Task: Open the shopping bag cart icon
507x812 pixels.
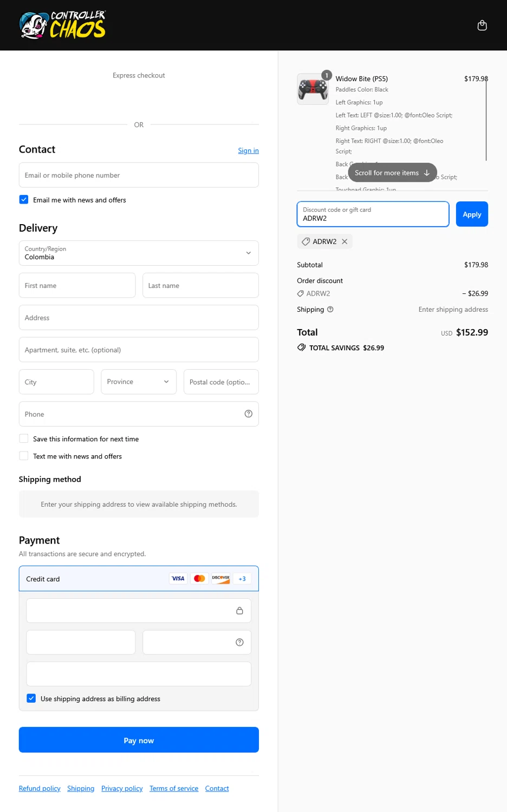Action: 482,25
